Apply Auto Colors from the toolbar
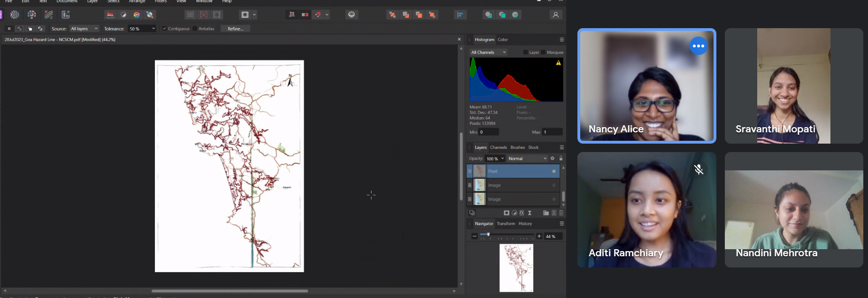 [137, 15]
